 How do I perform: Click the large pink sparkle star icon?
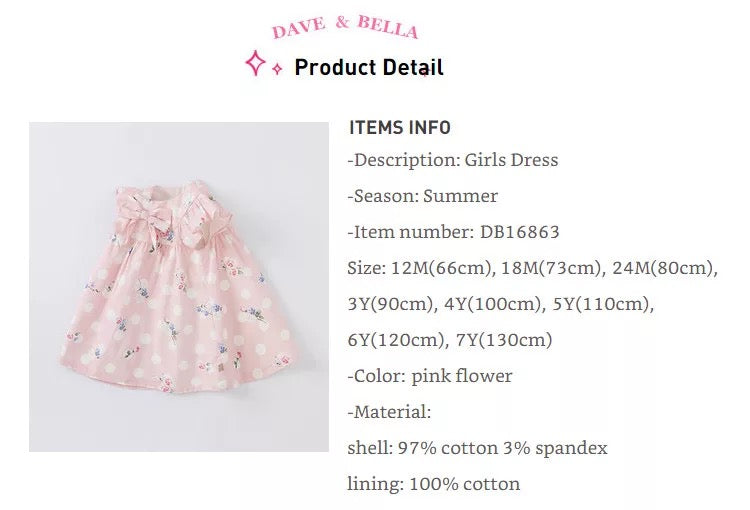tap(256, 64)
